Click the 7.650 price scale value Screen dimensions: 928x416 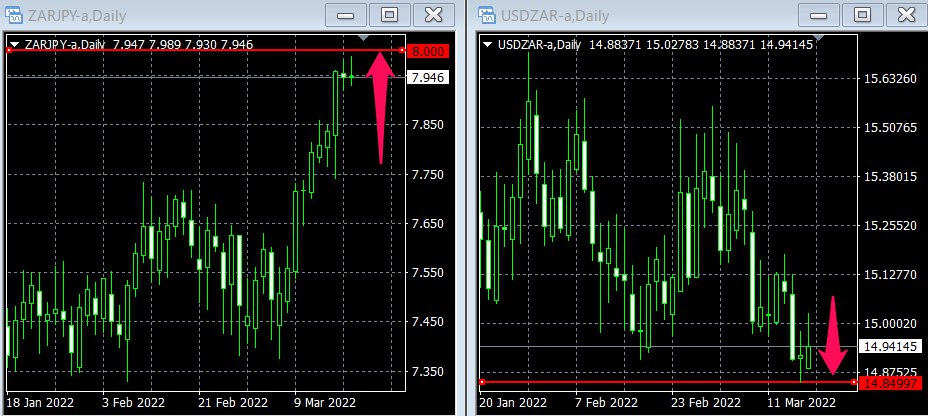[428, 224]
